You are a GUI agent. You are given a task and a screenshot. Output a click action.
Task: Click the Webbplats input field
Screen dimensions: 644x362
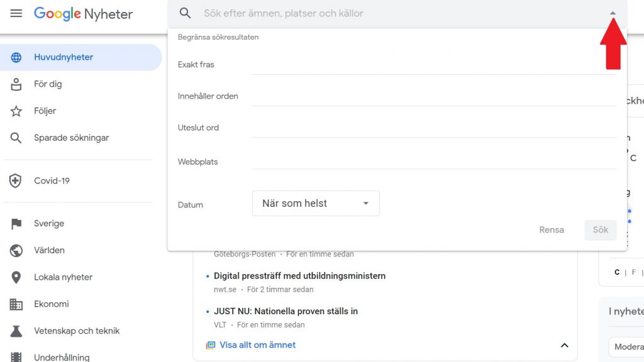click(434, 160)
